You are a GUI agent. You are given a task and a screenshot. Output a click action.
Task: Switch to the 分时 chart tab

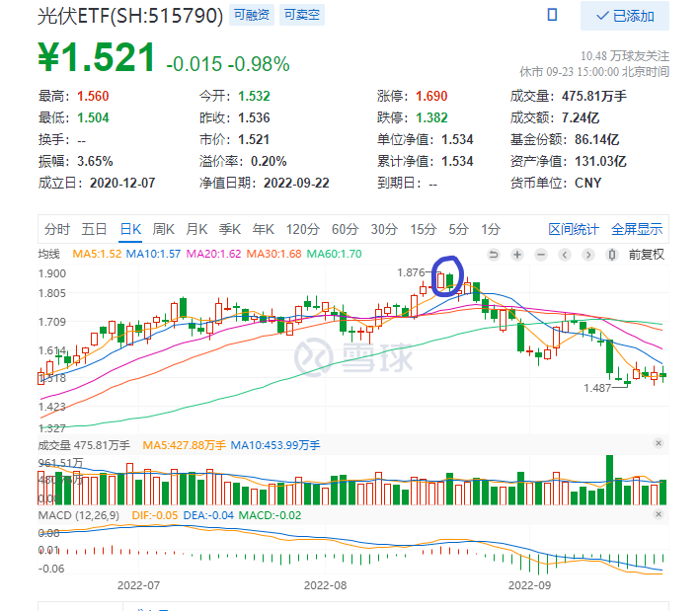[56, 229]
